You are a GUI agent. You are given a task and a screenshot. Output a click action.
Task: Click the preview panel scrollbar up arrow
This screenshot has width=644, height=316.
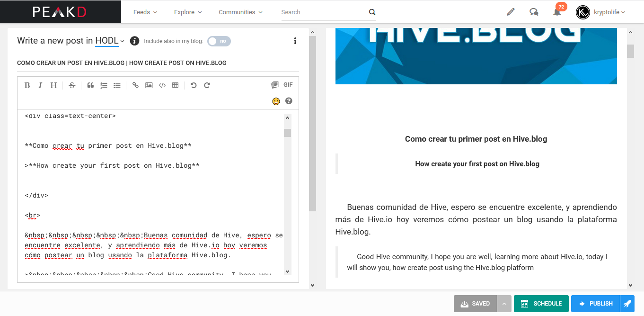click(630, 32)
